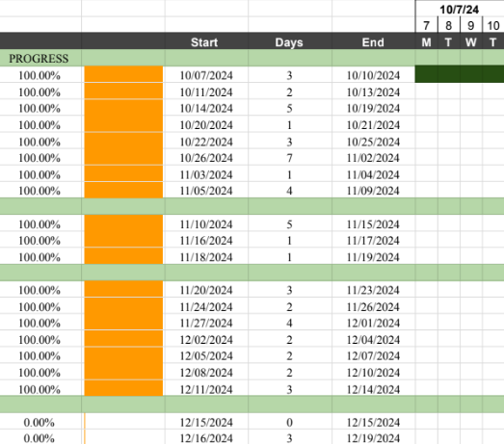Select progress cell beside 11/18/2024 row
This screenshot has width=504, height=444.
coord(40,257)
